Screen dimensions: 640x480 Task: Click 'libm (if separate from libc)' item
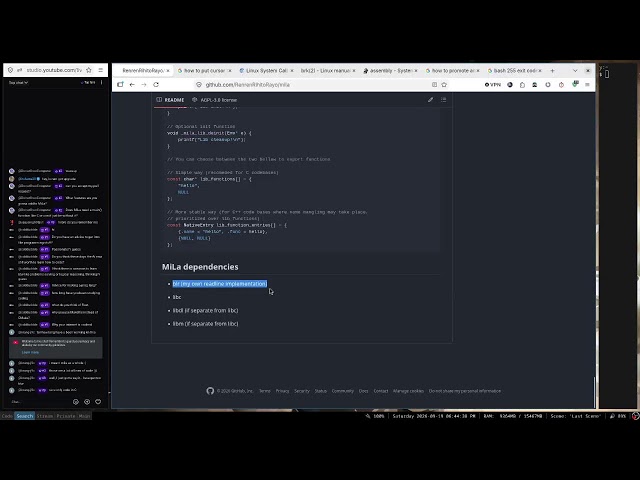pyautogui.click(x=205, y=324)
